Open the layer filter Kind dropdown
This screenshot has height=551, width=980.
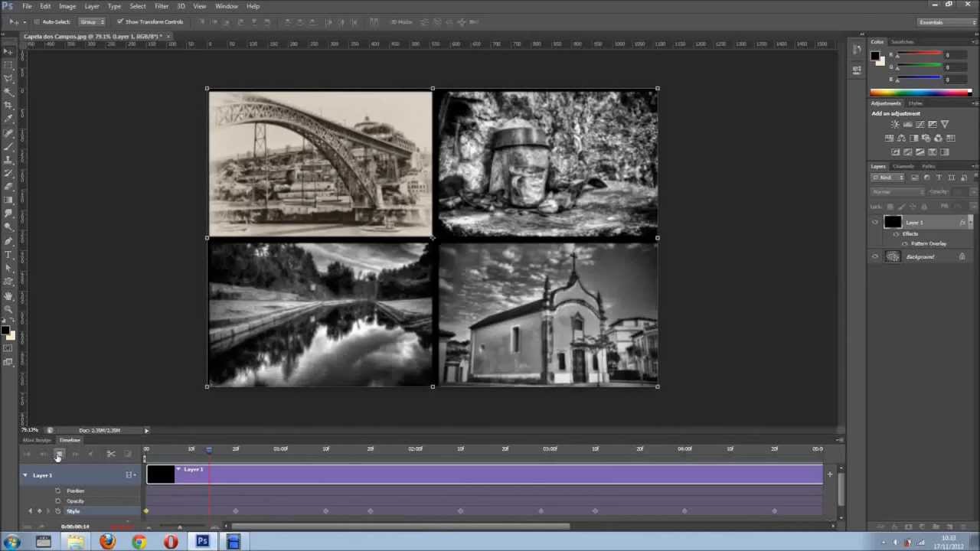(889, 178)
